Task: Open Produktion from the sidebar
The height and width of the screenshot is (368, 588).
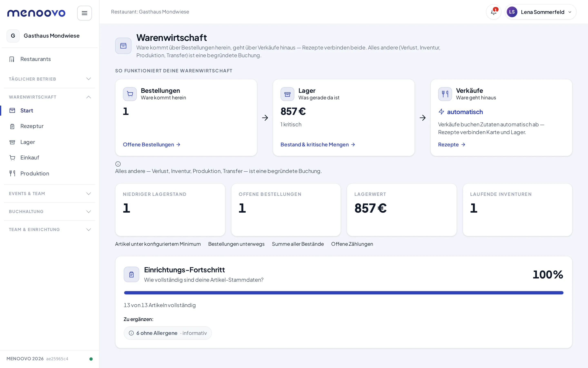Action: [50, 174]
